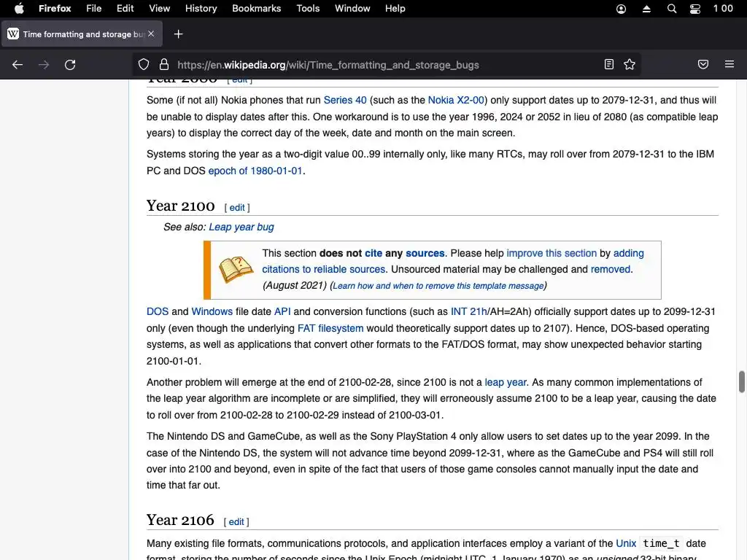Click the 'time_t' code text
The height and width of the screenshot is (560, 747).
[661, 543]
